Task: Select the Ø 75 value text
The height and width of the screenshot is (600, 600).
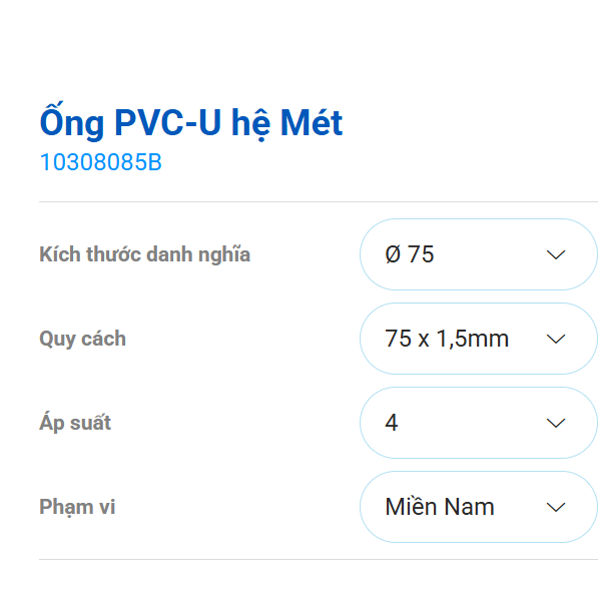Action: 409,255
